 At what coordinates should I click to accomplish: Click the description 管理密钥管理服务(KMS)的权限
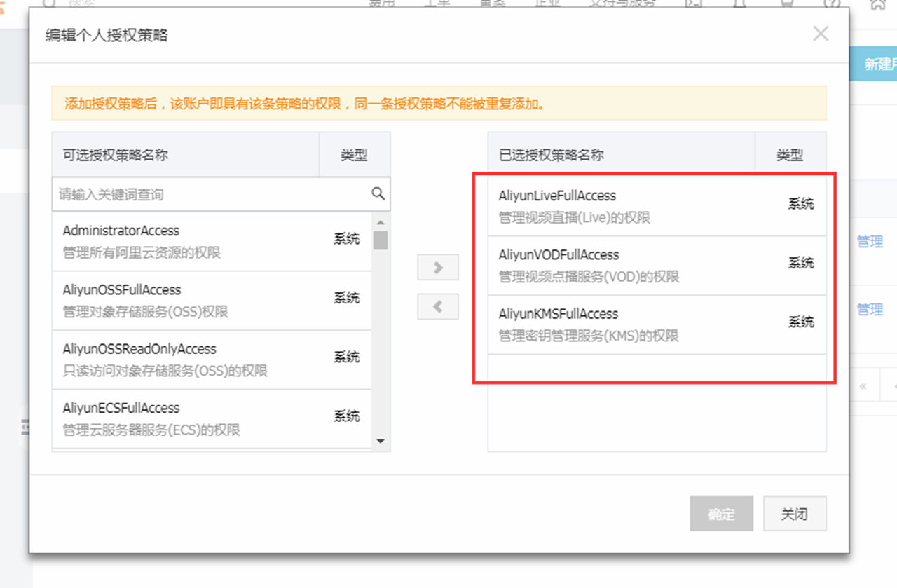(x=589, y=336)
